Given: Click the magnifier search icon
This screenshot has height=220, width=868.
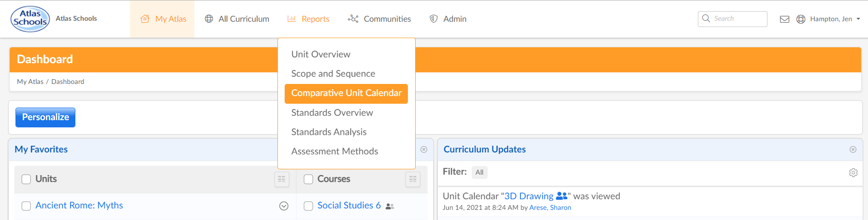Looking at the screenshot, I should click(706, 18).
